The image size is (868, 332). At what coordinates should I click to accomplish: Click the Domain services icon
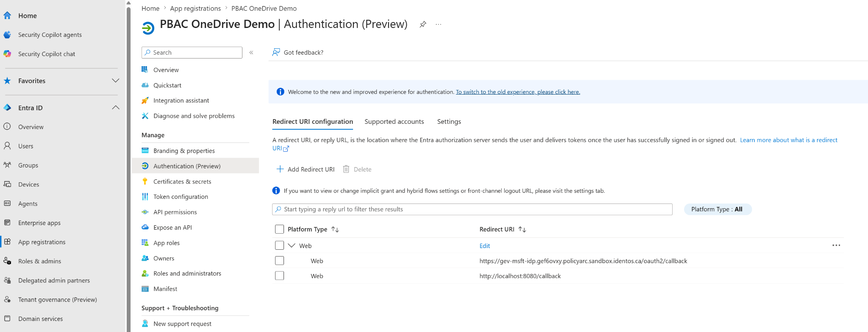pyautogui.click(x=7, y=318)
